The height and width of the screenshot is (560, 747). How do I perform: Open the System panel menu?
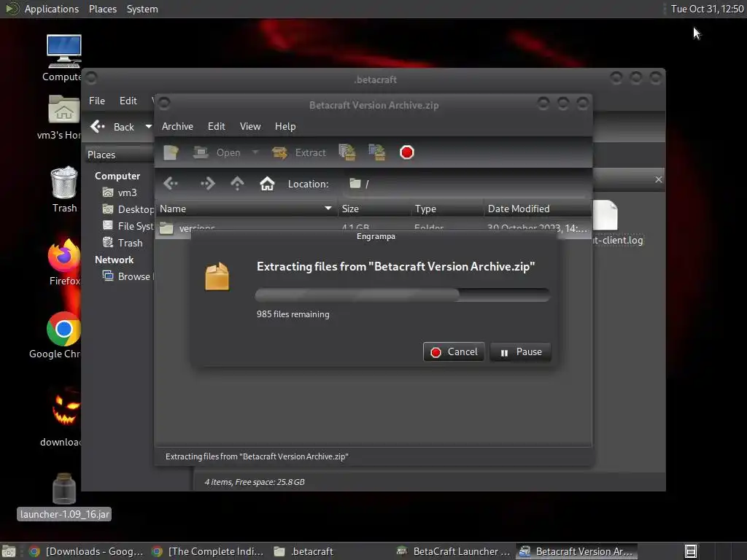tap(142, 9)
